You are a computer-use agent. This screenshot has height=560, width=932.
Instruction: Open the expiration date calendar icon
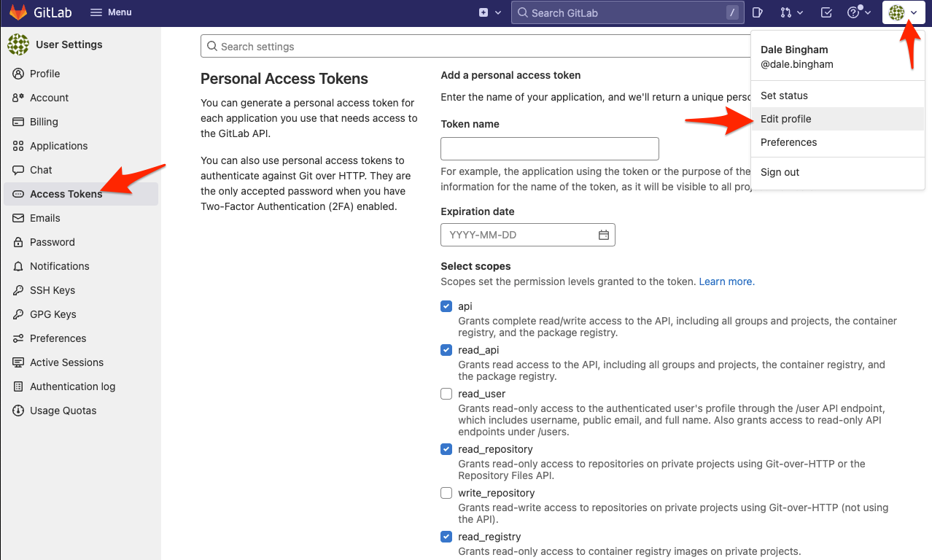click(604, 235)
